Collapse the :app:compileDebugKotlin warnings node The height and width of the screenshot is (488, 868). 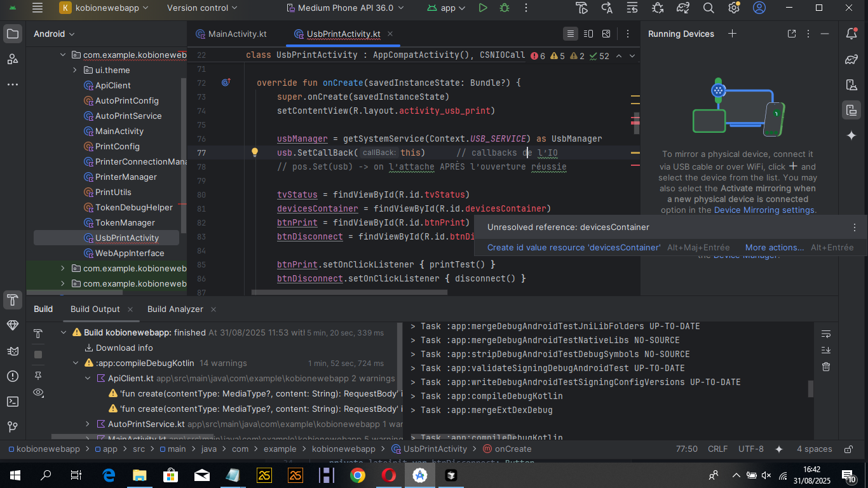pos(76,363)
